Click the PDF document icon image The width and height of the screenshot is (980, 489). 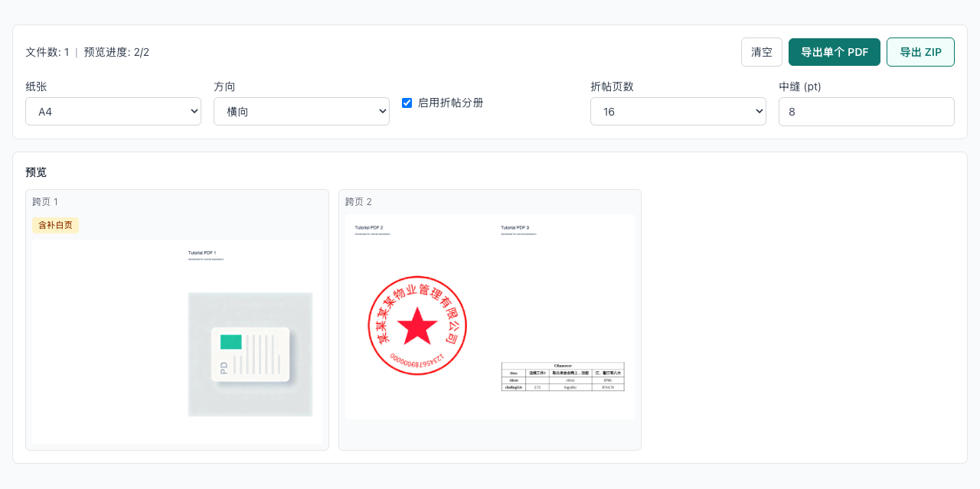click(x=250, y=354)
